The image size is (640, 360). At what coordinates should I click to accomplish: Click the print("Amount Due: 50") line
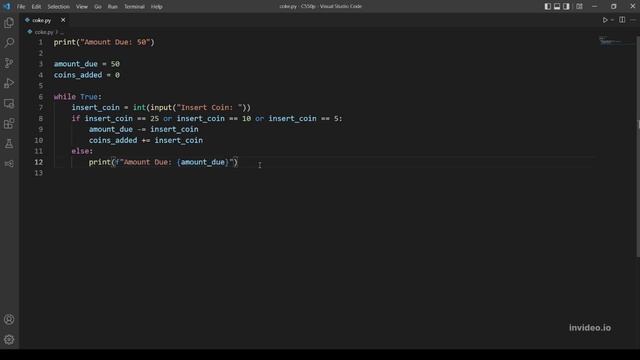pos(104,42)
